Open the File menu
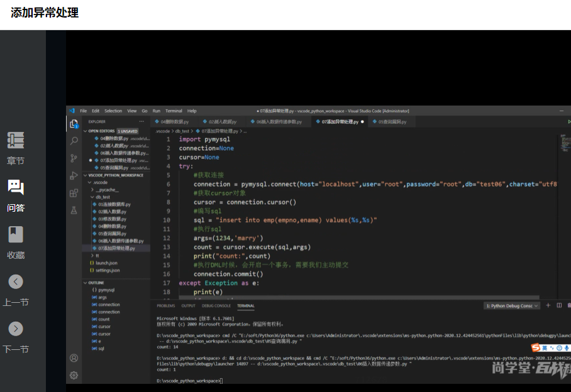The height and width of the screenshot is (392, 571). click(x=84, y=111)
